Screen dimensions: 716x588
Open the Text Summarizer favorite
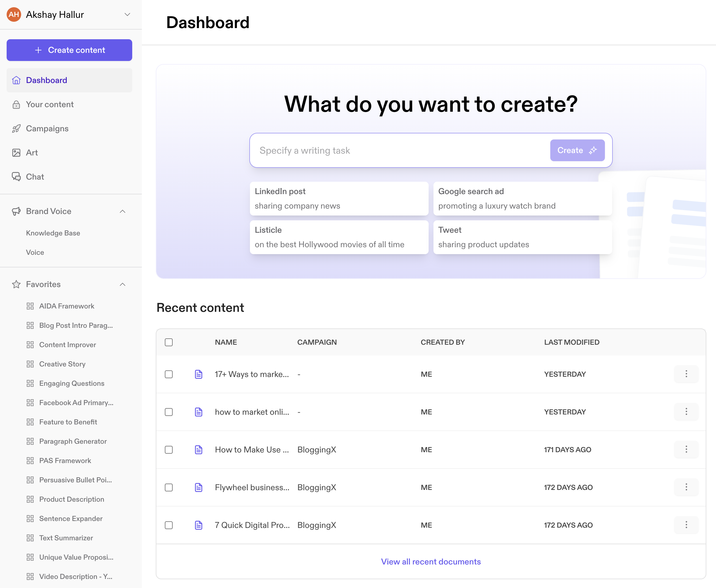click(x=66, y=538)
